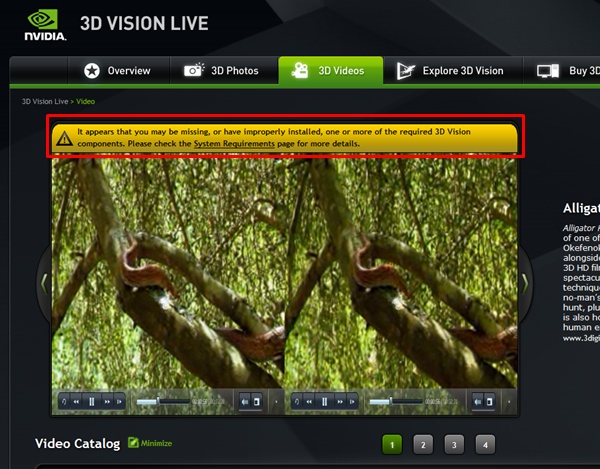
Task: Click the Video breadcrumb link
Action: (x=85, y=101)
